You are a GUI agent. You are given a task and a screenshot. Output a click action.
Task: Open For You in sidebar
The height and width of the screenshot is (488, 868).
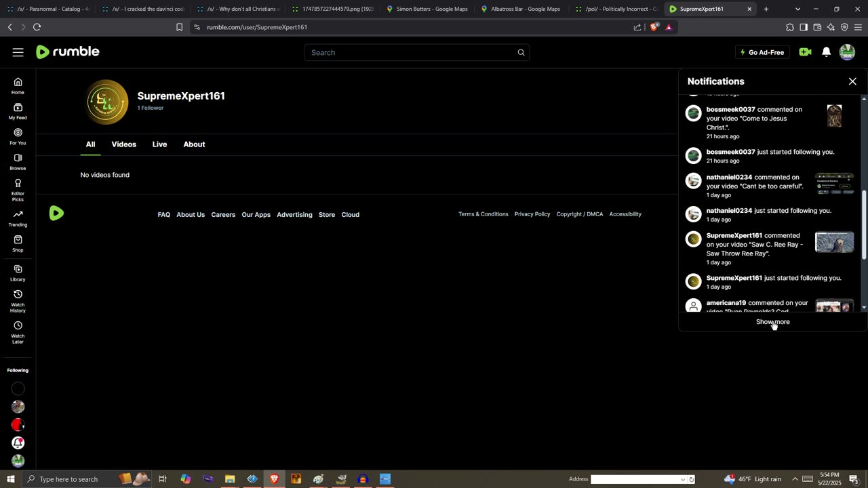click(18, 137)
